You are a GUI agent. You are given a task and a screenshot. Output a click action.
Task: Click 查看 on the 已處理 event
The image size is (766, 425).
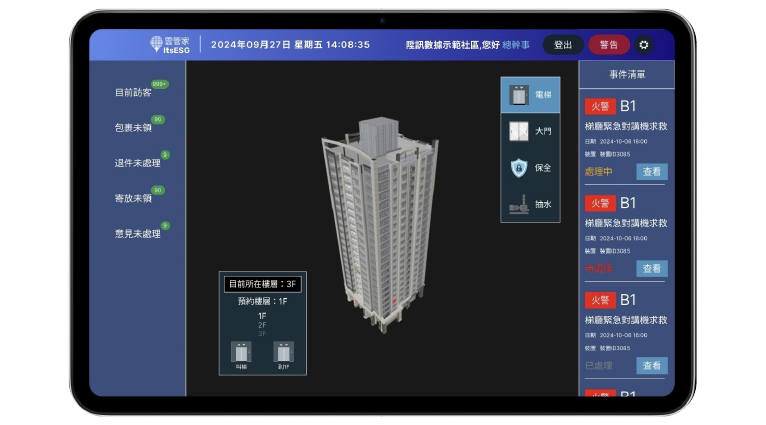[651, 366]
